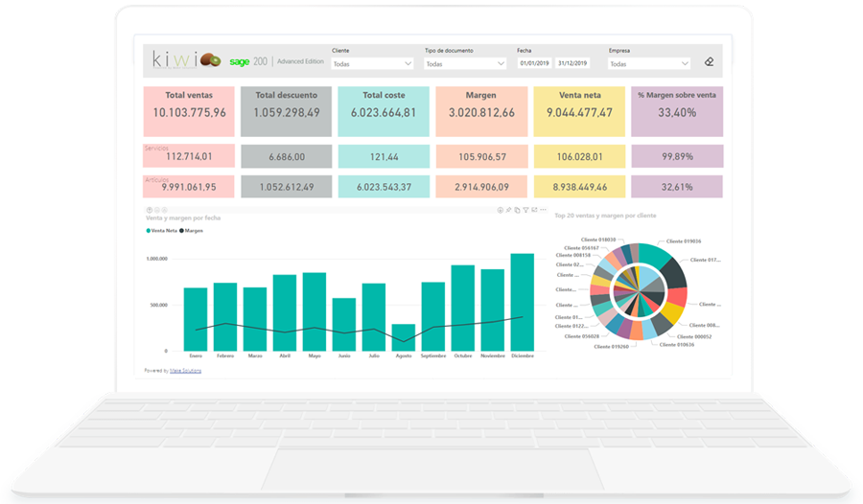863x504 pixels.
Task: Click the drill up arrow icon
Action: click(150, 210)
